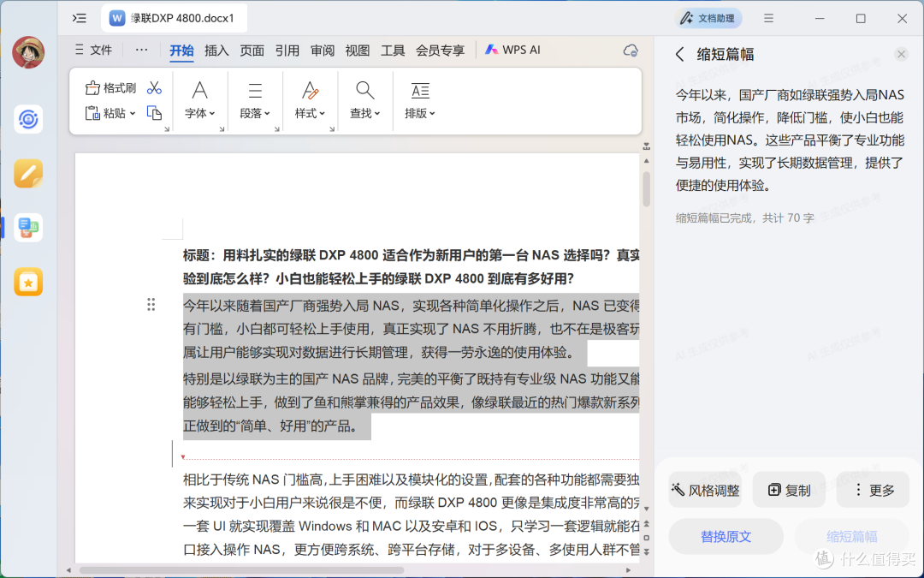The width and height of the screenshot is (924, 578).
Task: Click the document title line starting 标题：用料扎实
Action: [x=412, y=255]
